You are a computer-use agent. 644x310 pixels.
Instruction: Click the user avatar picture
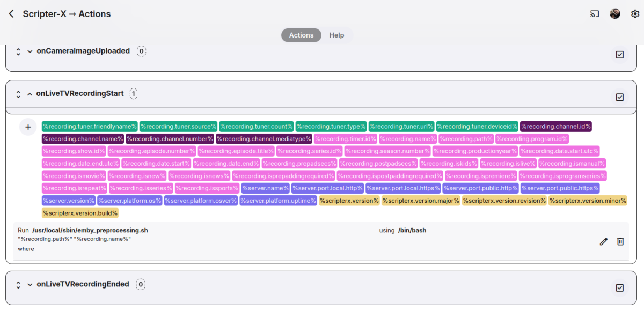pyautogui.click(x=615, y=13)
